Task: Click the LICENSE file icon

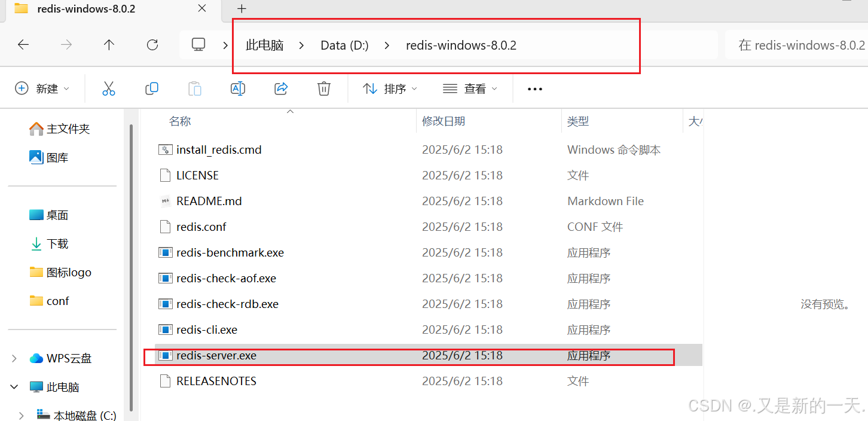Action: [165, 175]
